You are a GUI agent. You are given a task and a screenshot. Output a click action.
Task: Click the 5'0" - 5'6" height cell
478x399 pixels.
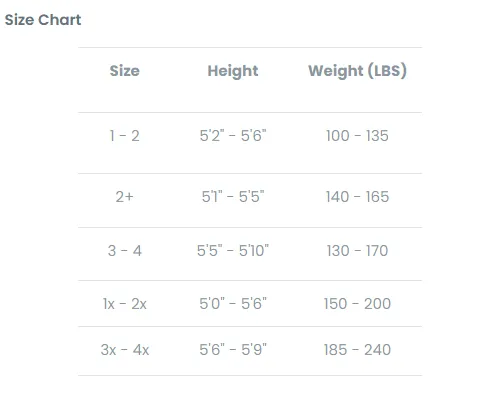233,304
